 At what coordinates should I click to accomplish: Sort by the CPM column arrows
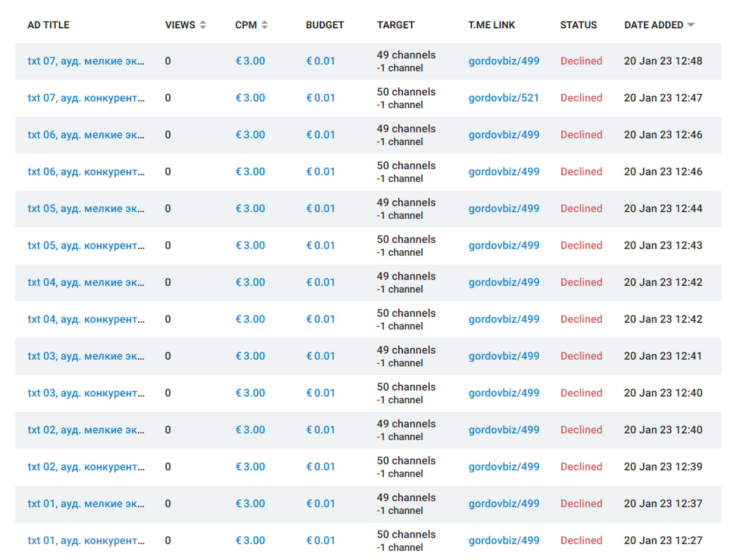pyautogui.click(x=265, y=25)
